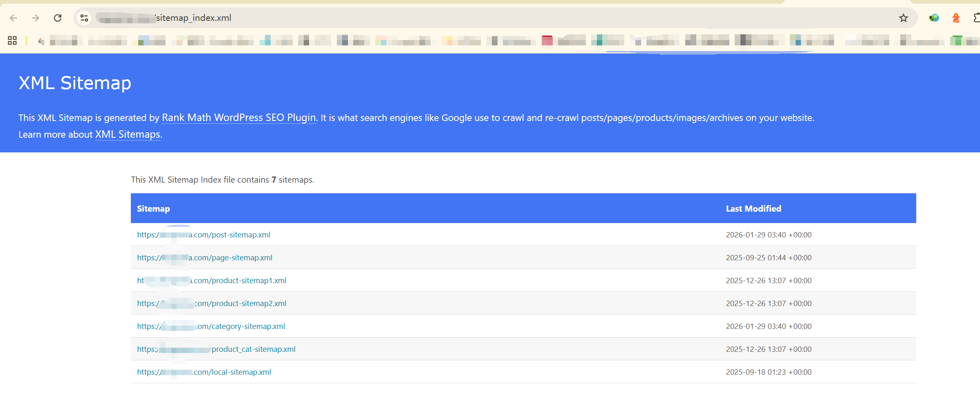The width and height of the screenshot is (980, 418).
Task: Click the Last Modified column header
Action: click(x=753, y=209)
